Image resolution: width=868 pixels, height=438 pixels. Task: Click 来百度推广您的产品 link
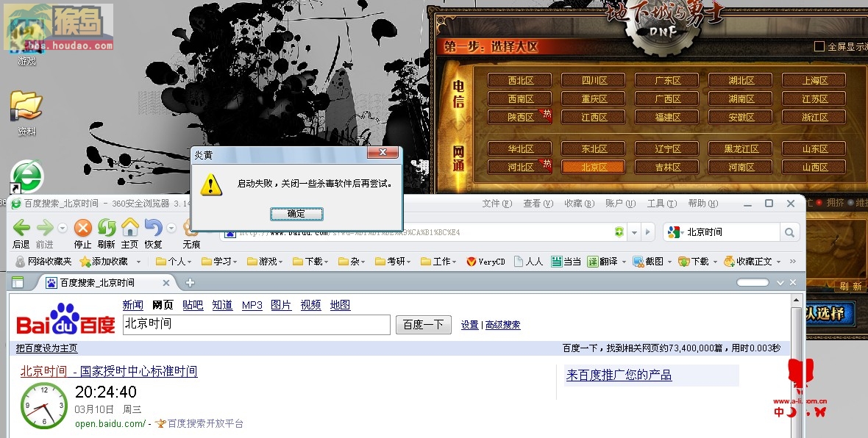[619, 375]
